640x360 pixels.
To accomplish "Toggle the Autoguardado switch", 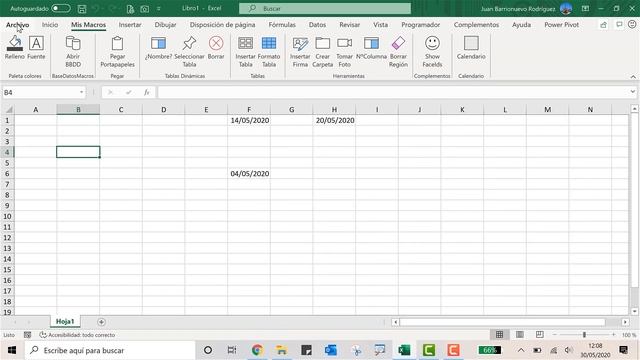I will 61,9.
